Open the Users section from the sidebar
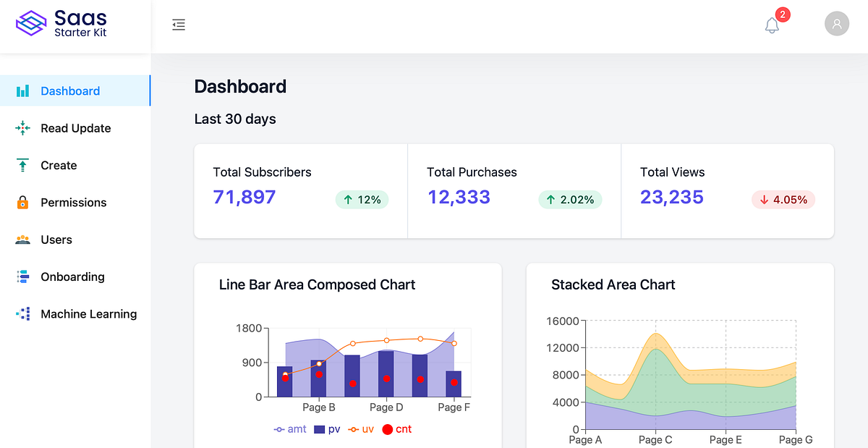Image resolution: width=868 pixels, height=448 pixels. [57, 239]
